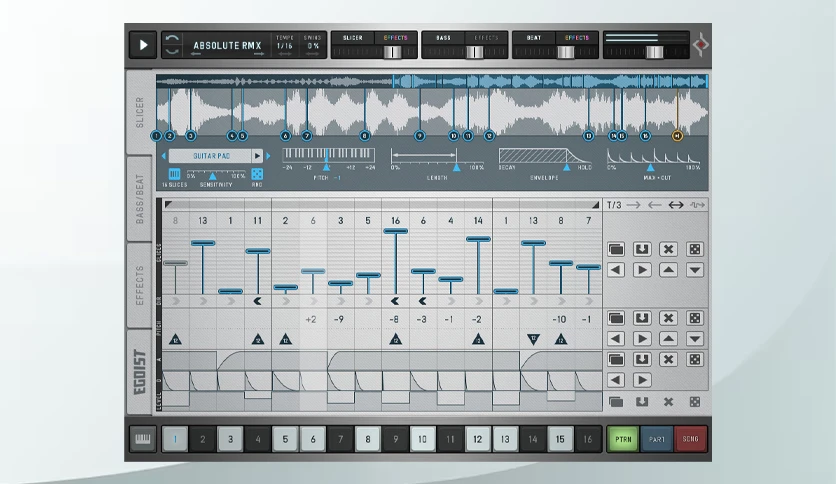Select ping-pong play direction

click(676, 205)
